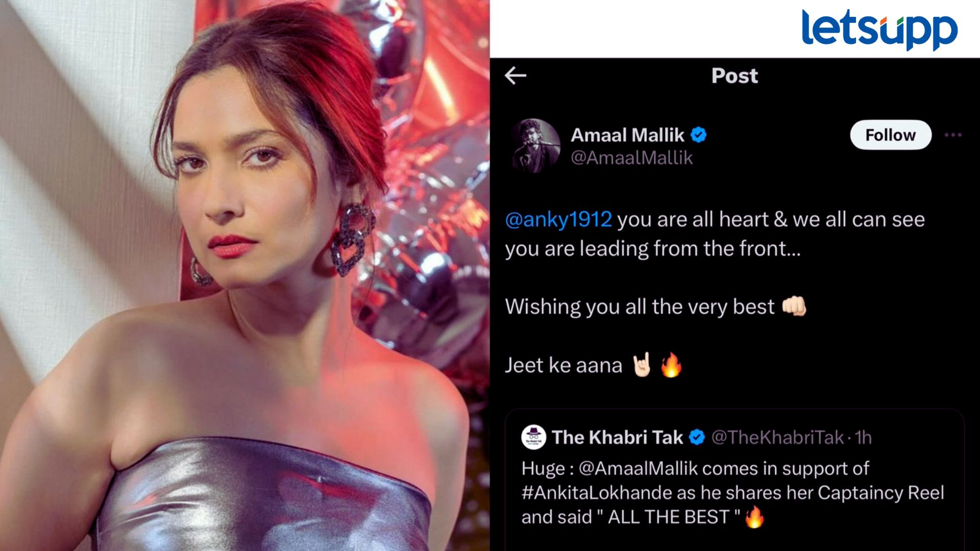Open the three-dot more options menu

tap(952, 135)
